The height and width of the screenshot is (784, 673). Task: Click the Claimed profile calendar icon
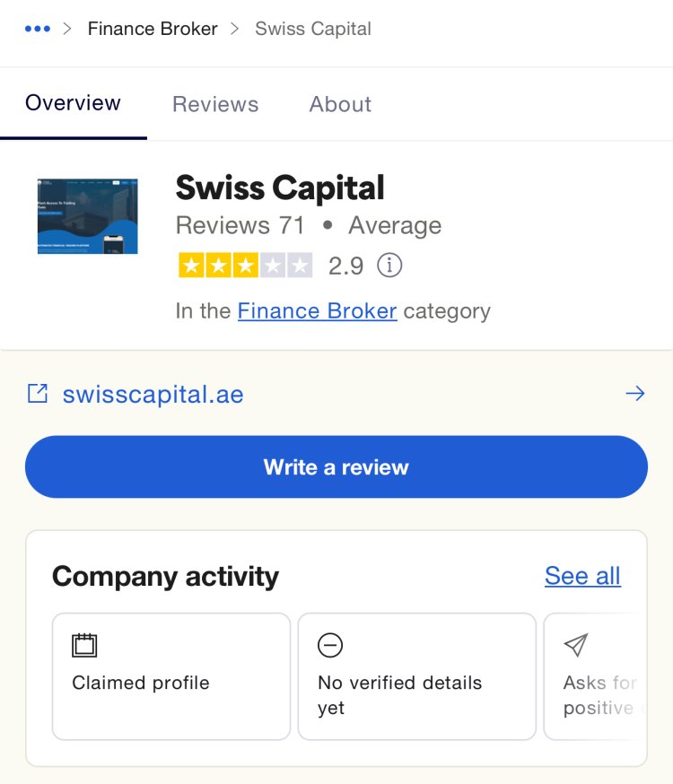[x=84, y=645]
